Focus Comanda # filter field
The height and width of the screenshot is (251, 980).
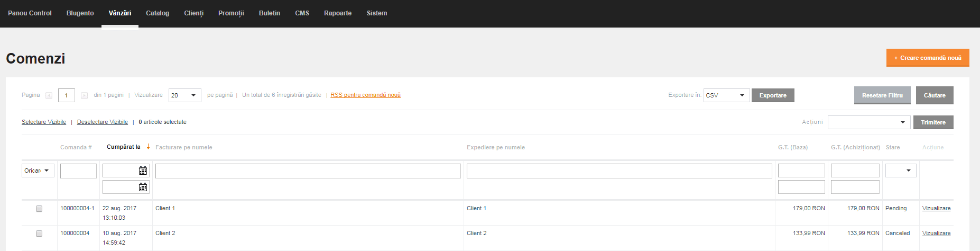(78, 171)
